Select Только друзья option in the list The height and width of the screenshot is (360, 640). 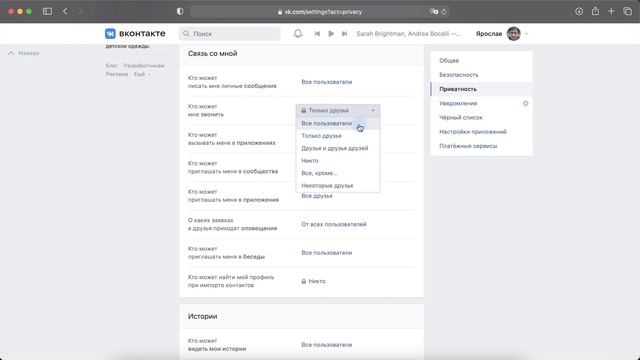click(338, 136)
